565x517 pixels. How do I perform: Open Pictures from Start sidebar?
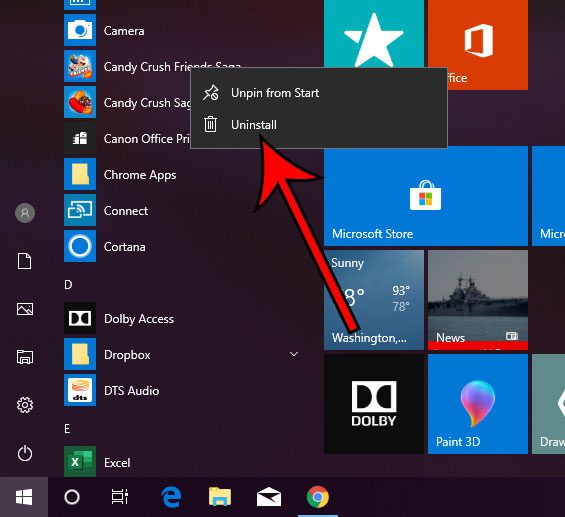pos(25,309)
